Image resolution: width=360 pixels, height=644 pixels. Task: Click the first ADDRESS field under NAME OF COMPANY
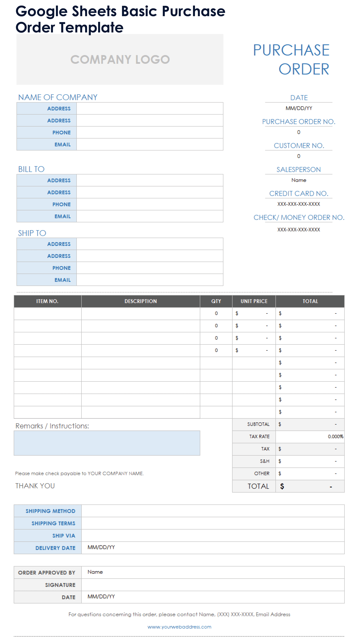pyautogui.click(x=150, y=108)
